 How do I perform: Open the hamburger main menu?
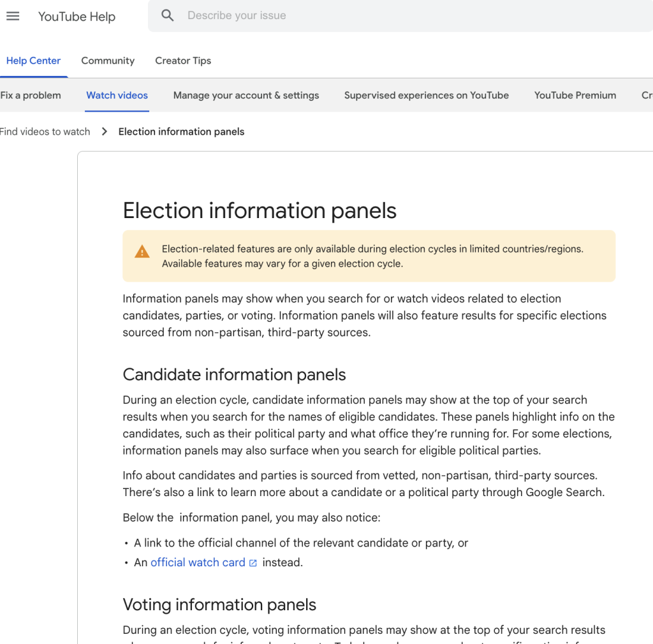pyautogui.click(x=13, y=16)
